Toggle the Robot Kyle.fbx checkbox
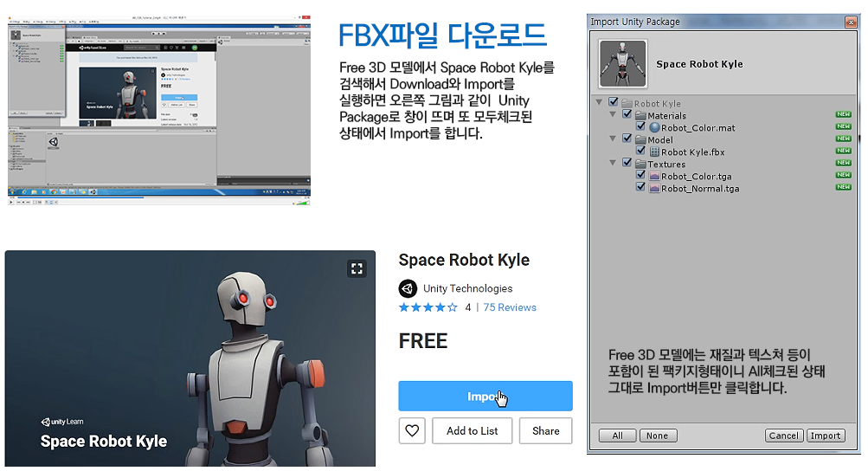 pos(640,150)
